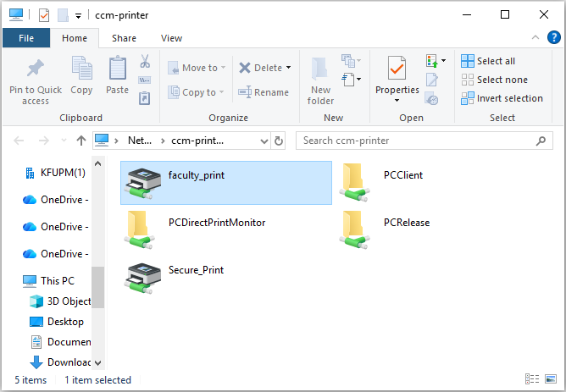Image resolution: width=566 pixels, height=392 pixels.
Task: Click Select all button
Action: (488, 61)
